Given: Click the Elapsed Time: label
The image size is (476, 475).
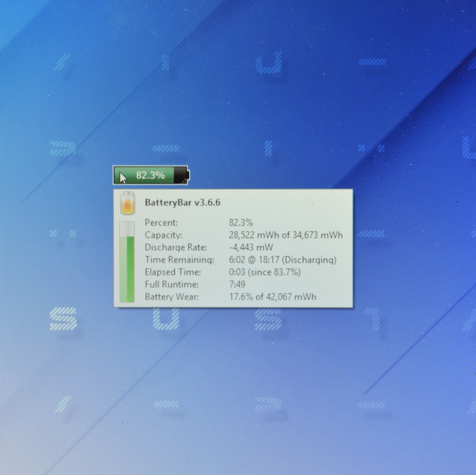Looking at the screenshot, I should [173, 272].
